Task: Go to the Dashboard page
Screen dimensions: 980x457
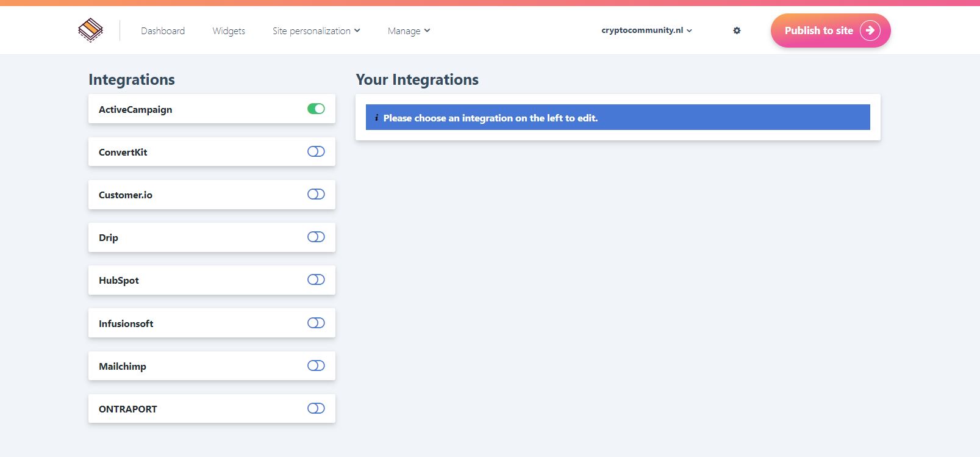Action: pos(163,31)
